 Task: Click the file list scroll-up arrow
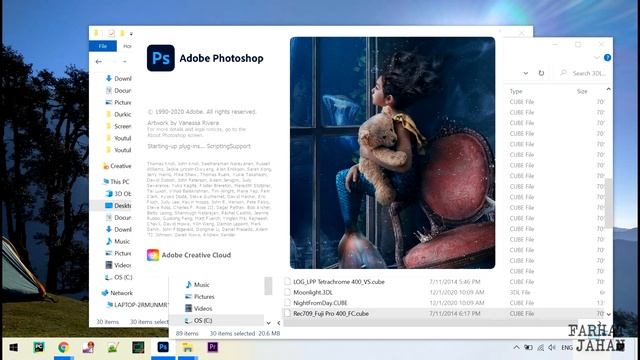coord(609,89)
